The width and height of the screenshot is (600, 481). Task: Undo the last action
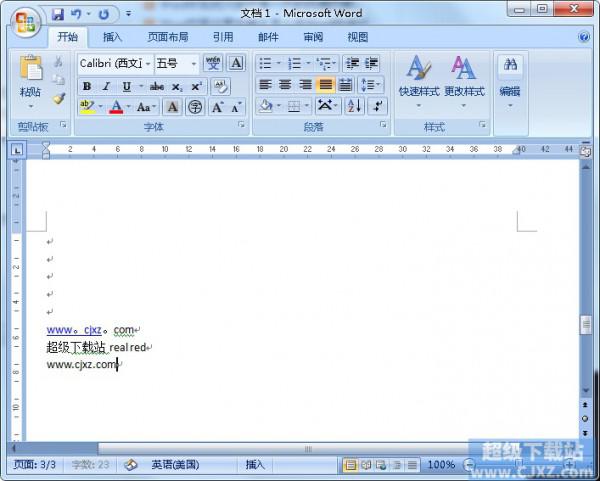tap(76, 15)
